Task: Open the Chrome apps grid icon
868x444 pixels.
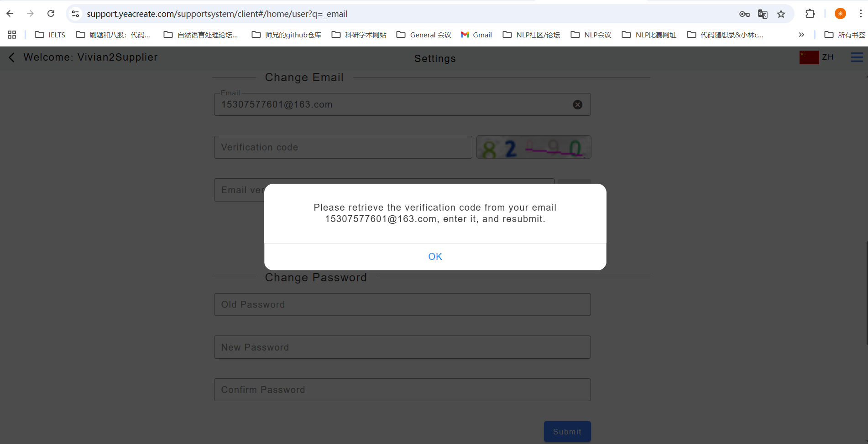Action: point(12,35)
